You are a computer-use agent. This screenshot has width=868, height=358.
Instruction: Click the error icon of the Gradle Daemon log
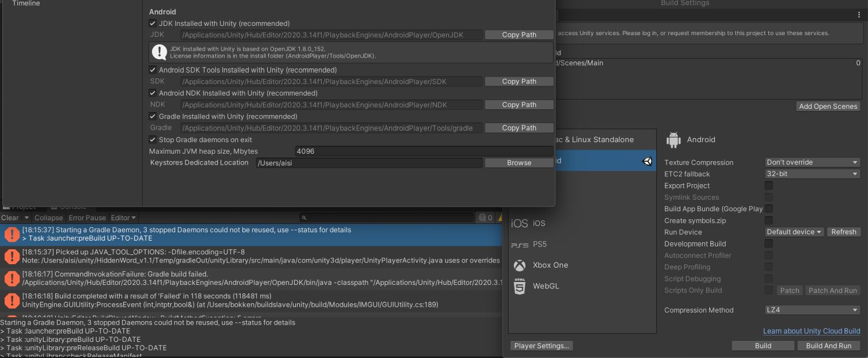(12, 234)
